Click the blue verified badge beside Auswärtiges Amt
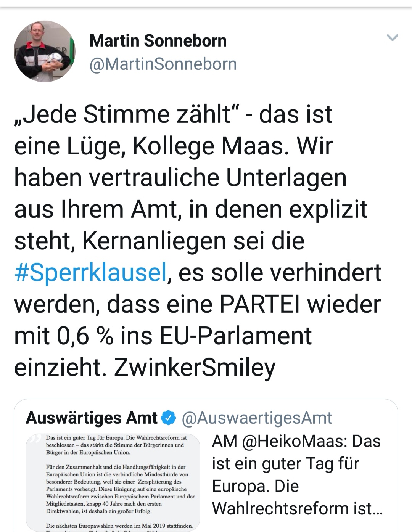 pos(169,418)
